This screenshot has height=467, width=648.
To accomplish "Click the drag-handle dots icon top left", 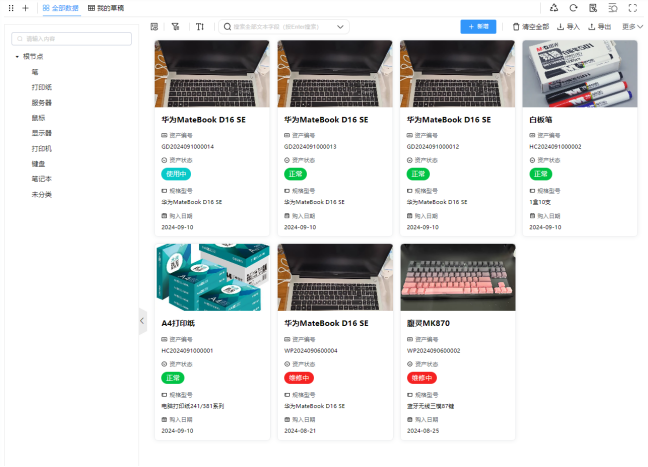I will pos(11,8).
